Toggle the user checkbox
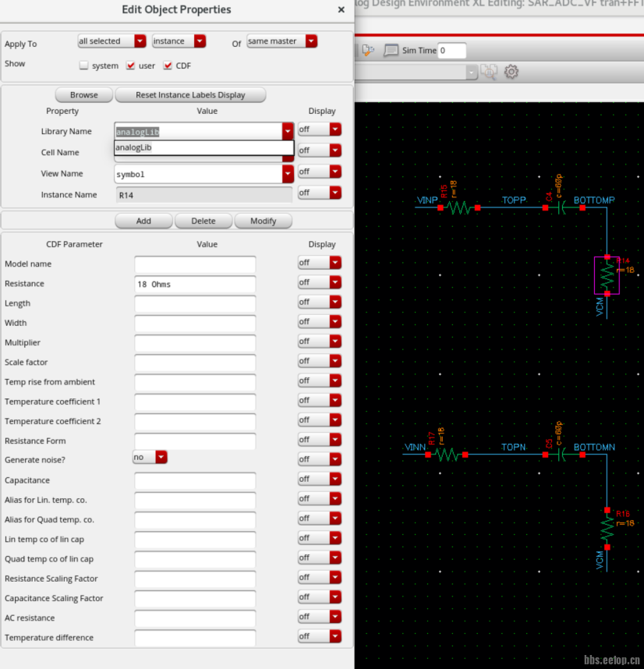This screenshot has height=669, width=644. tap(130, 65)
